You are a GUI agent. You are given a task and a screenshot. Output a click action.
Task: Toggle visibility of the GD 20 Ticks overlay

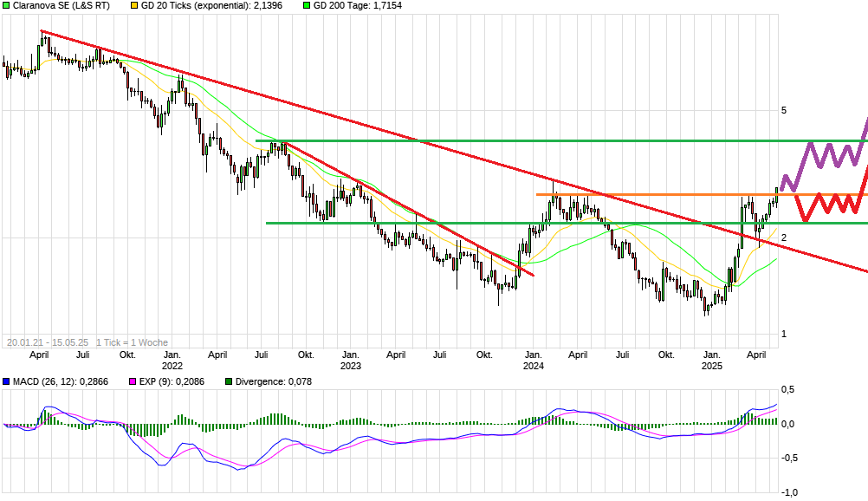(135, 6)
